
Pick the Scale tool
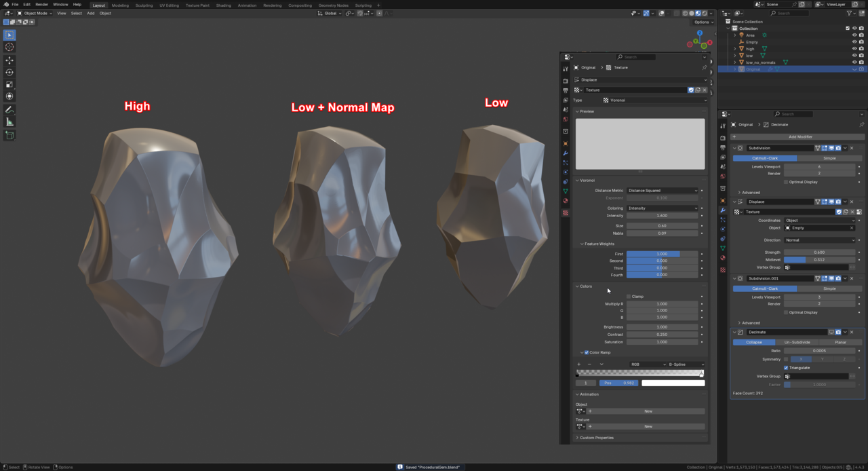(9, 84)
